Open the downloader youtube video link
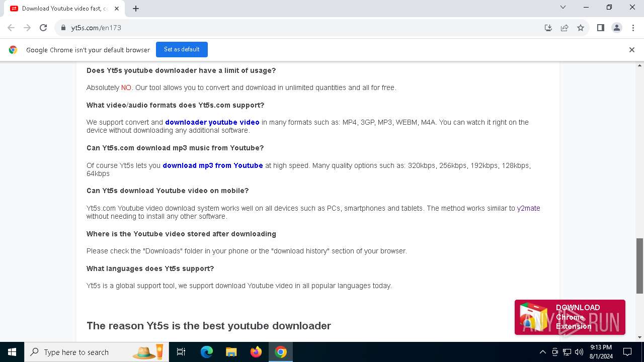 [x=212, y=122]
